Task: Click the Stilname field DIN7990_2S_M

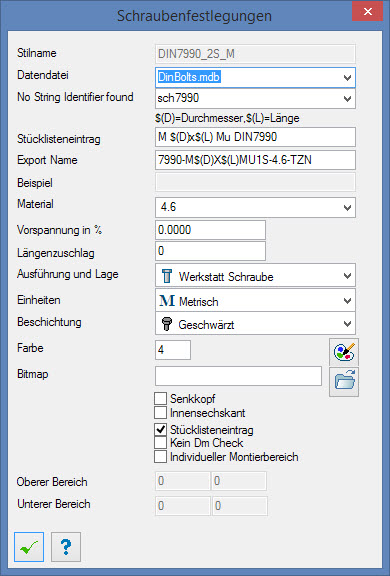Action: pos(255,54)
